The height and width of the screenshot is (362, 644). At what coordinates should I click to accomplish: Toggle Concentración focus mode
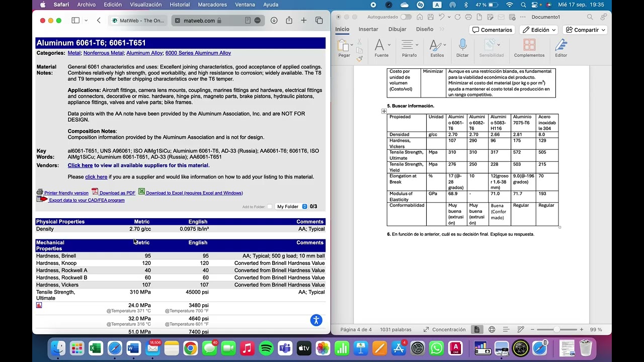pos(444,330)
